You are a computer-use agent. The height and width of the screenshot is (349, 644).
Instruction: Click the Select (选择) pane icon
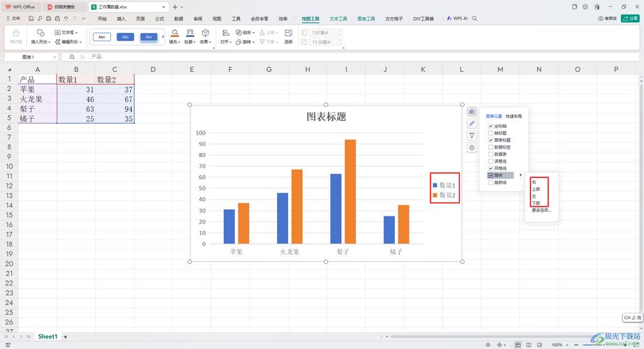(288, 36)
